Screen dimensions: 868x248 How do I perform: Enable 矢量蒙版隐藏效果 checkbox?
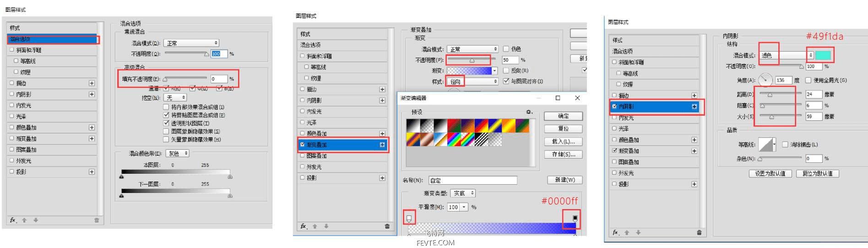[166, 140]
